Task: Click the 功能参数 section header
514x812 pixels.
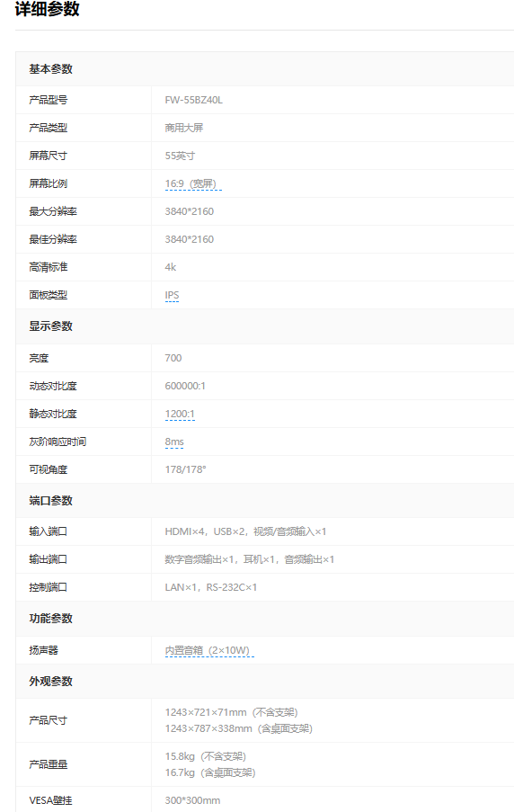Action: click(50, 619)
